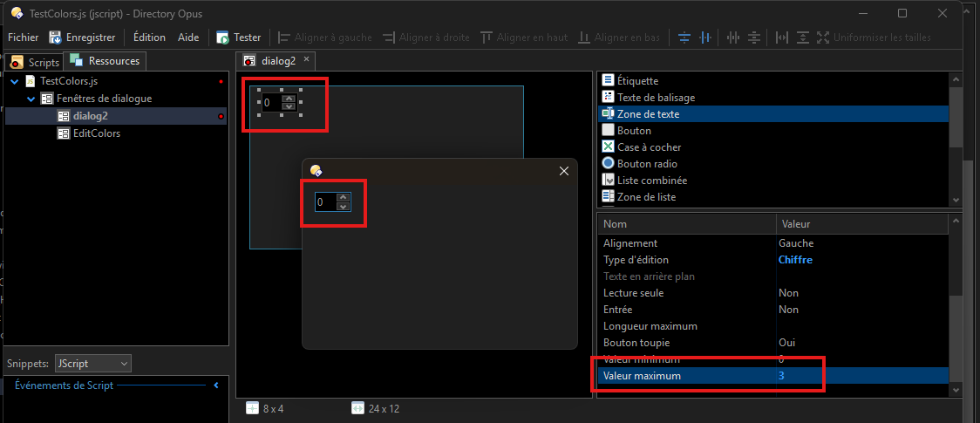
Task: Select the Bouton radio control
Action: click(x=646, y=163)
